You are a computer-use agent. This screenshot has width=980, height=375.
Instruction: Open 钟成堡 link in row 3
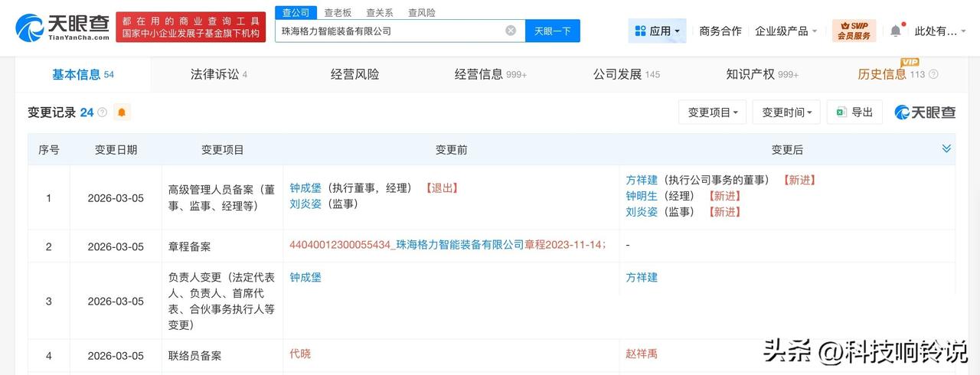pos(305,277)
